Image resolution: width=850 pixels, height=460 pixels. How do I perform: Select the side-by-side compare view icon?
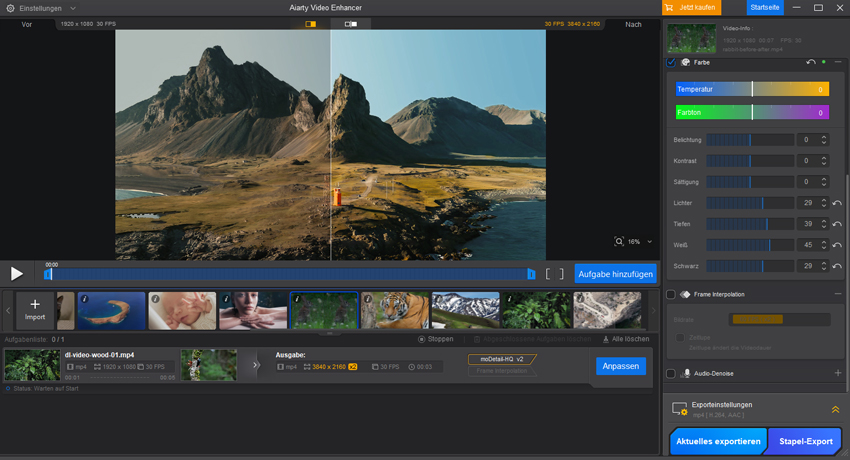351,24
